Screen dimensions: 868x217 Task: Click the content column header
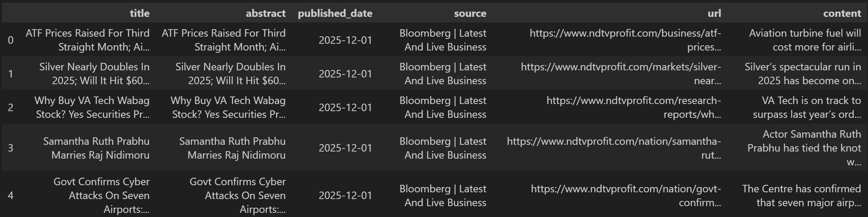coord(842,13)
